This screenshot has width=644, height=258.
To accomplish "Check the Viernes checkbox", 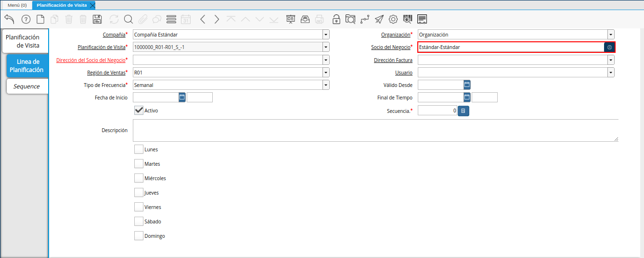I will click(x=139, y=207).
